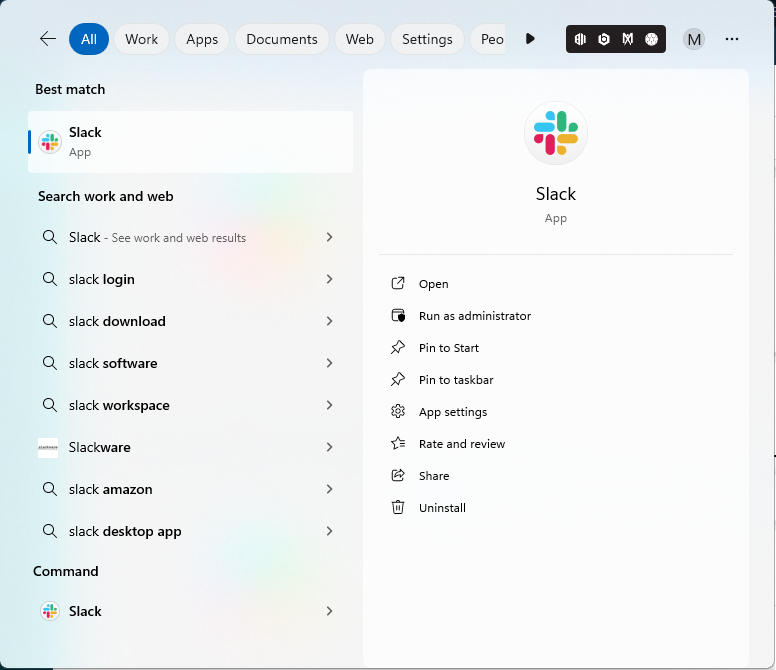Choose Share in Slack actions
776x670 pixels.
[434, 476]
